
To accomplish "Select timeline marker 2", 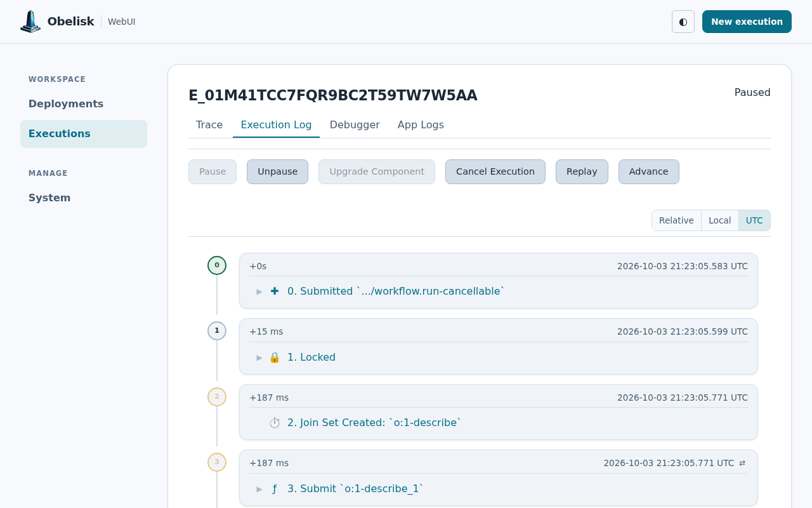I will (x=217, y=397).
